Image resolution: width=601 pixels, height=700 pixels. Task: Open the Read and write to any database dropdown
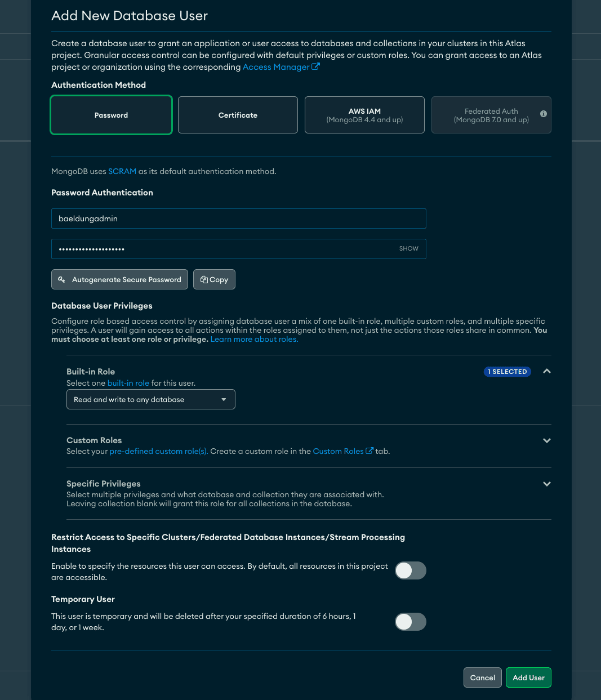click(151, 399)
